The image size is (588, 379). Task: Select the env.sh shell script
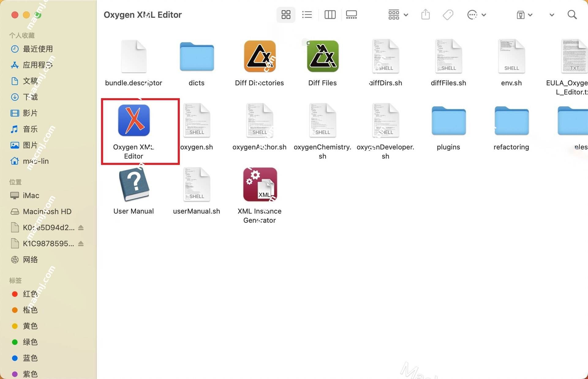pos(511,56)
